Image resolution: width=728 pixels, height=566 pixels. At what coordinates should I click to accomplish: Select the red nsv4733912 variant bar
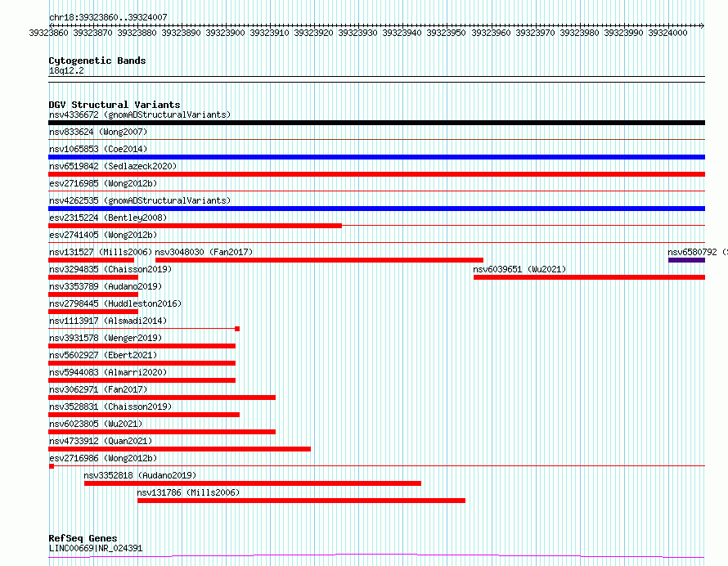point(180,449)
